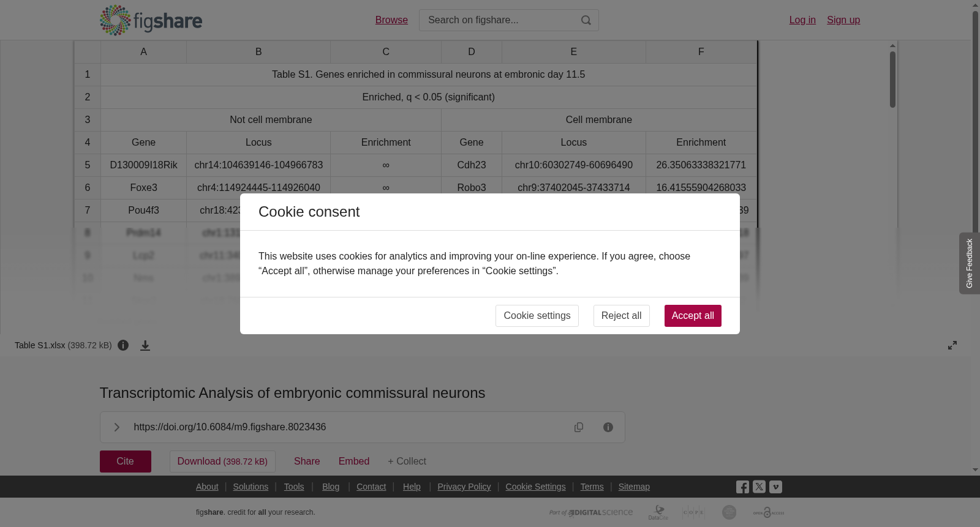Open the Terms footer link
The height and width of the screenshot is (527, 980).
(x=592, y=487)
